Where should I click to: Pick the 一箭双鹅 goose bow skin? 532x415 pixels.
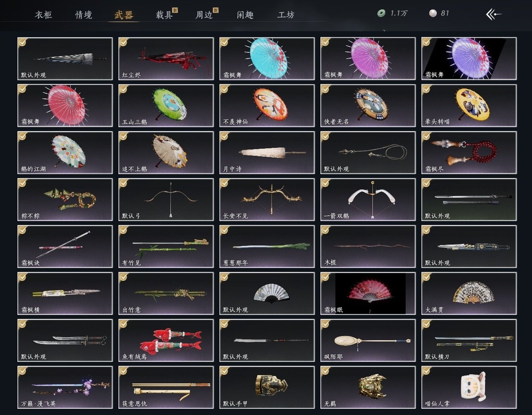[x=368, y=199]
